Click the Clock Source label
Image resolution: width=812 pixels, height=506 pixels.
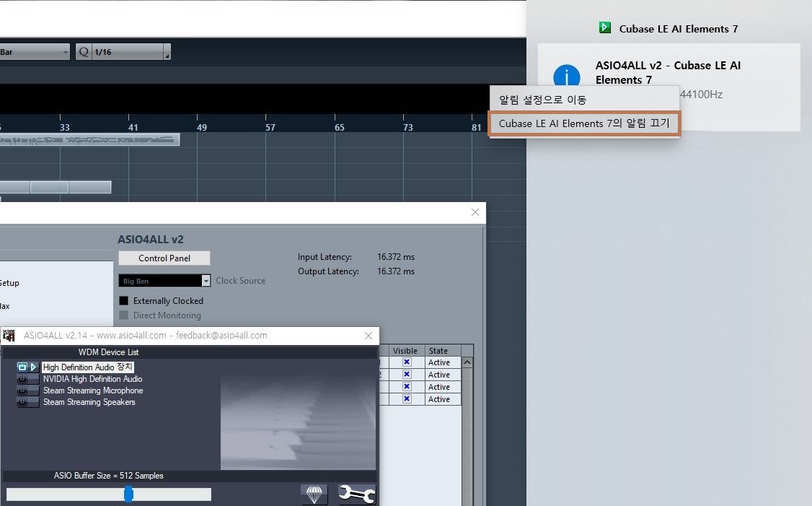(241, 281)
